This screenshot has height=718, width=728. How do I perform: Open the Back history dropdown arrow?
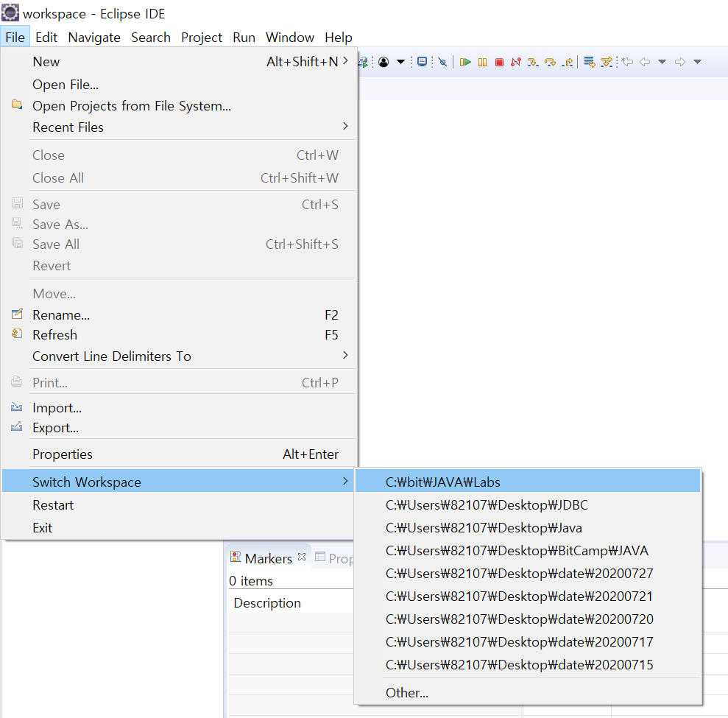(x=662, y=62)
